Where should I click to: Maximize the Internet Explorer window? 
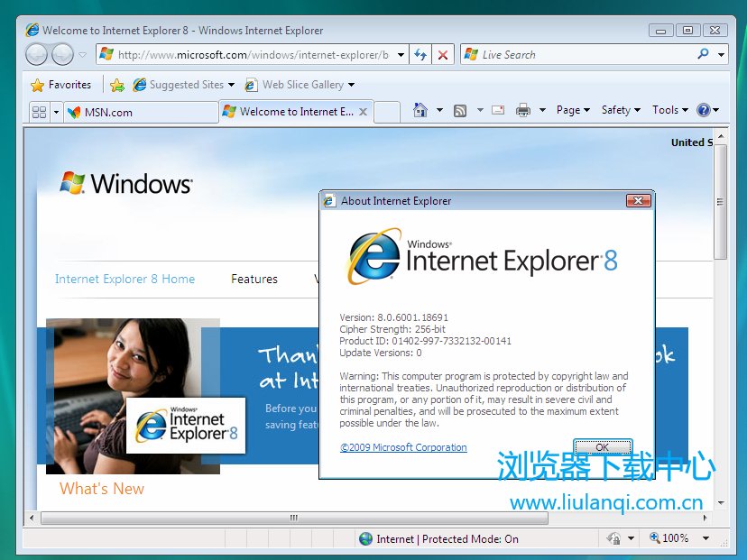click(688, 31)
